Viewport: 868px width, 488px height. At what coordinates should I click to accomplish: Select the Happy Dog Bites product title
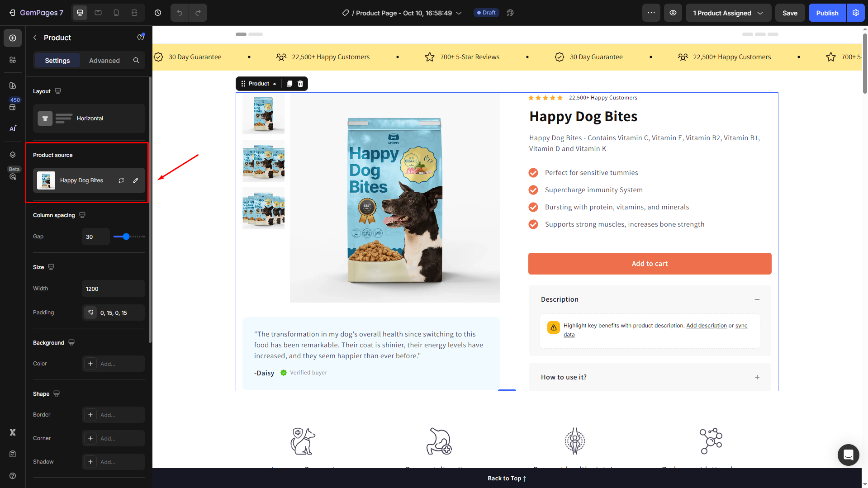tap(583, 117)
